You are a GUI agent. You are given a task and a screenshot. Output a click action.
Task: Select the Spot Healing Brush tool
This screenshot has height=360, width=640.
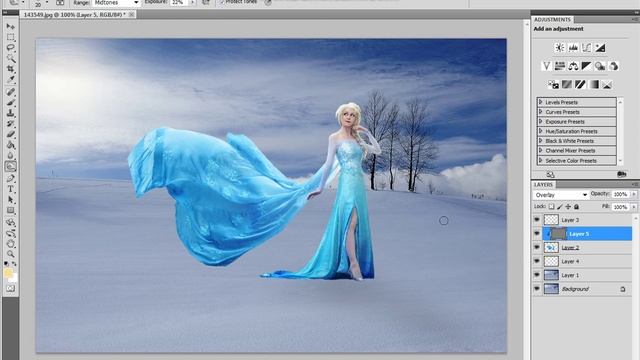(x=11, y=92)
